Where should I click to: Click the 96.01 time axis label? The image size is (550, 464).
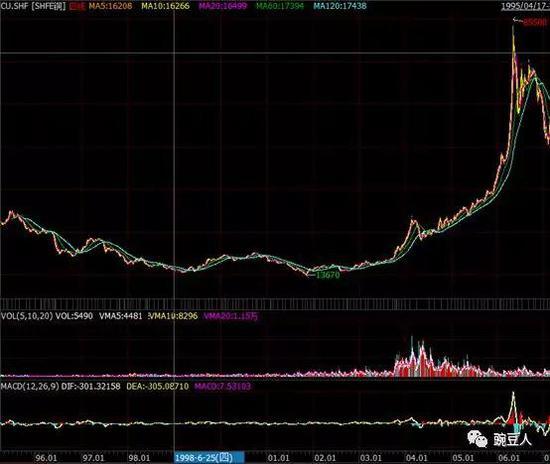click(46, 458)
